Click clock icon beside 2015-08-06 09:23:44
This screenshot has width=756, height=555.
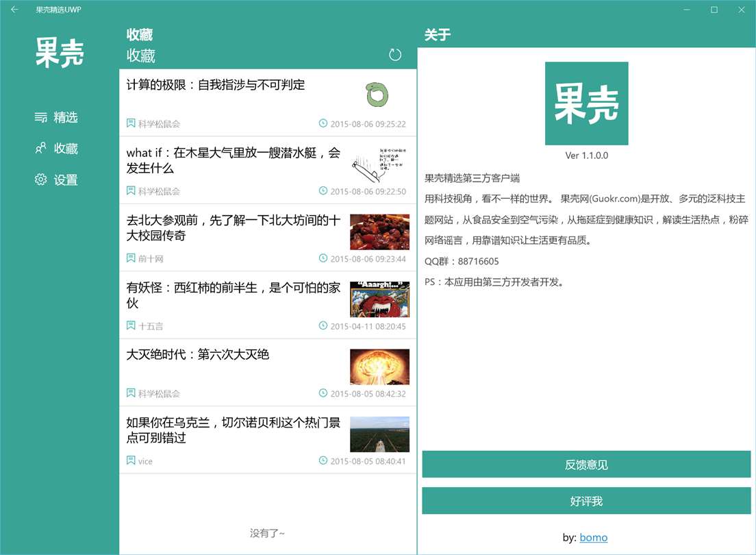323,258
